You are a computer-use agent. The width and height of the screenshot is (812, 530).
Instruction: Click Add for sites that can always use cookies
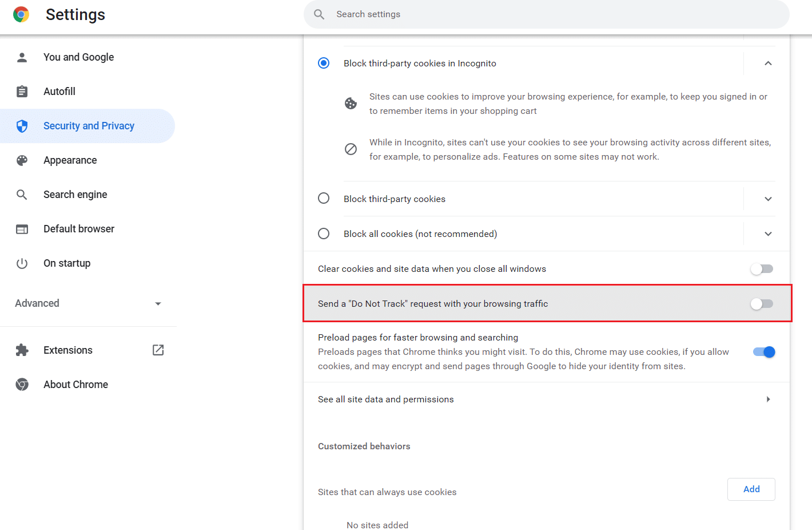click(x=751, y=489)
